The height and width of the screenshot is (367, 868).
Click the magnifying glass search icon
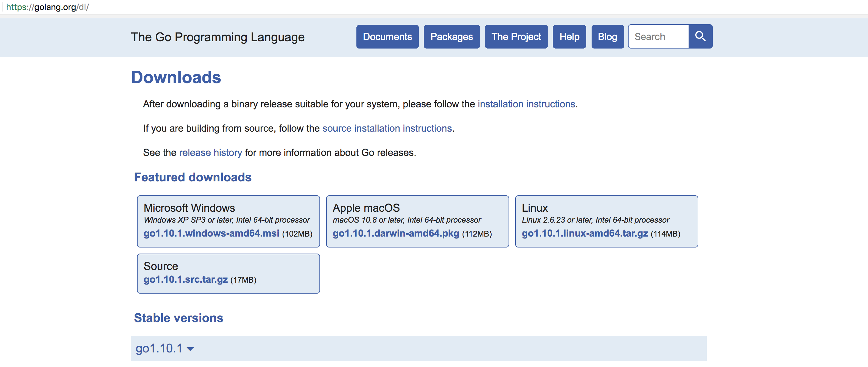[700, 36]
